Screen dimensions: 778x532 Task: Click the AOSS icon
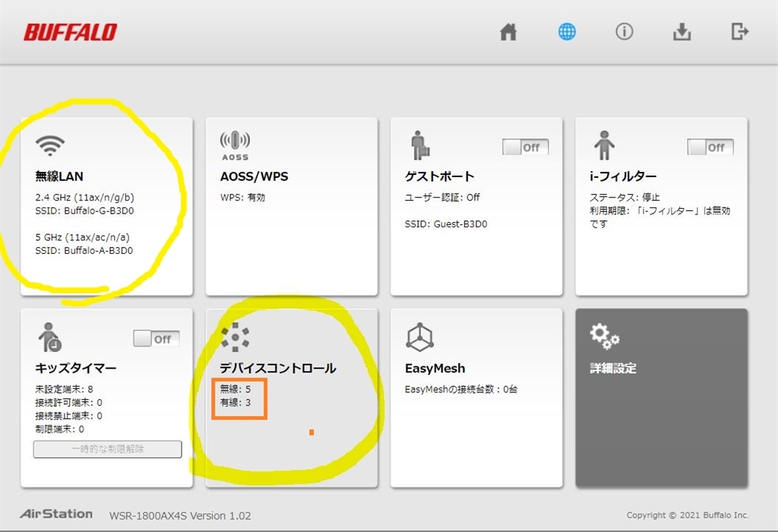click(235, 145)
